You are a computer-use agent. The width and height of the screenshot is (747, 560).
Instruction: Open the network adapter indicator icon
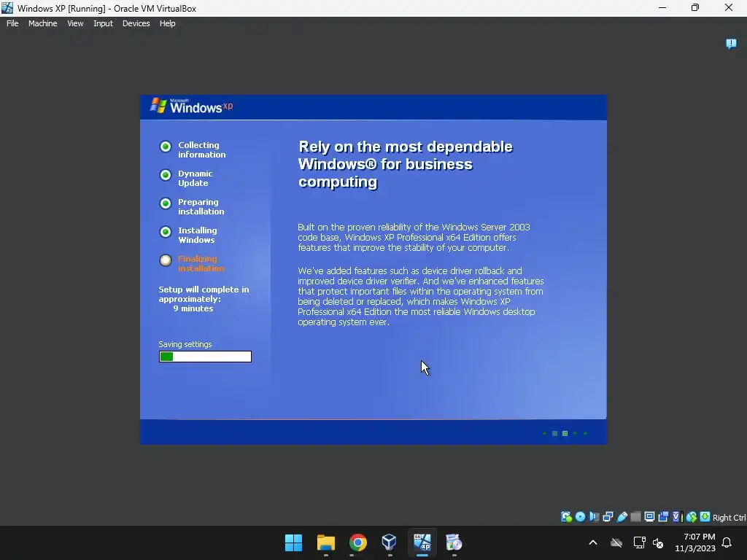(x=608, y=517)
